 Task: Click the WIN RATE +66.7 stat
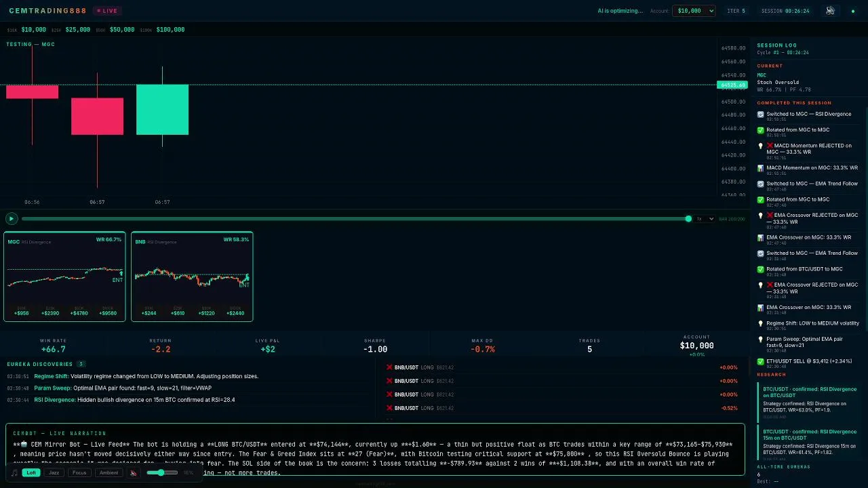(x=54, y=346)
